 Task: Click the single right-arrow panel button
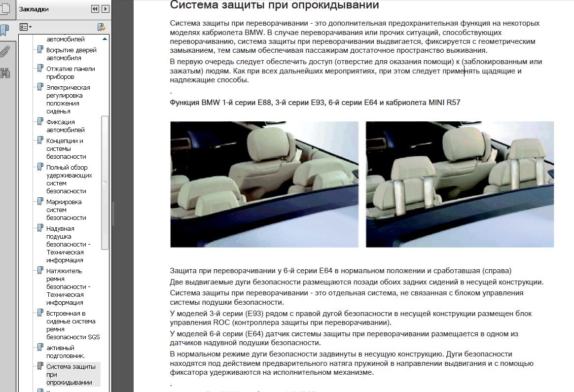(106, 9)
